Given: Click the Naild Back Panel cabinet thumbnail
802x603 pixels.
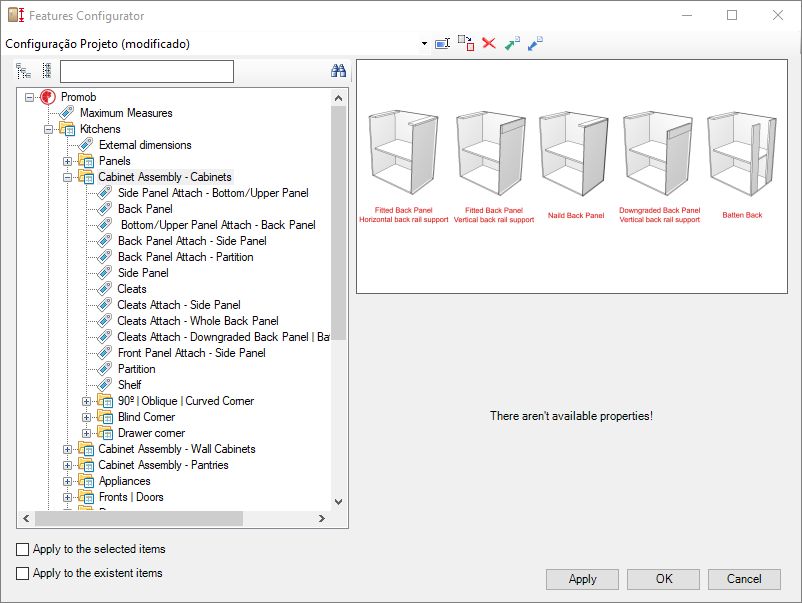Looking at the screenshot, I should (575, 153).
